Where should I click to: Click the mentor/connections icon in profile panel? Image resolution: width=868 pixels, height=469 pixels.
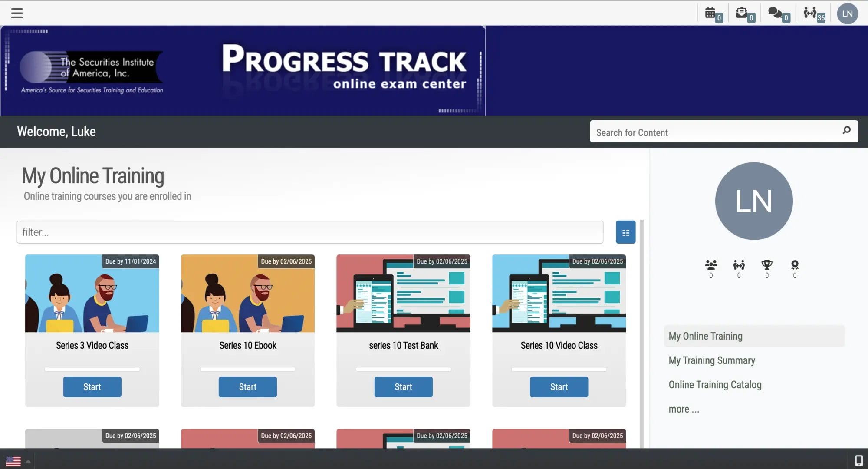[739, 264]
